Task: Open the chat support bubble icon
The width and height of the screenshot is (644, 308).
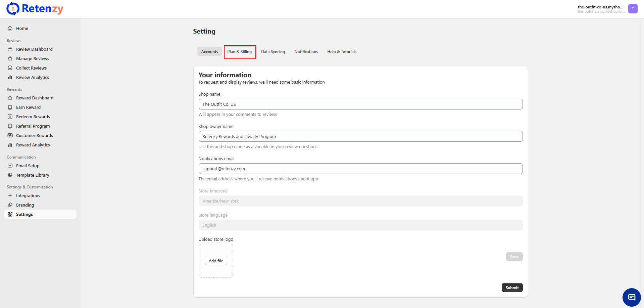Action: tap(631, 297)
